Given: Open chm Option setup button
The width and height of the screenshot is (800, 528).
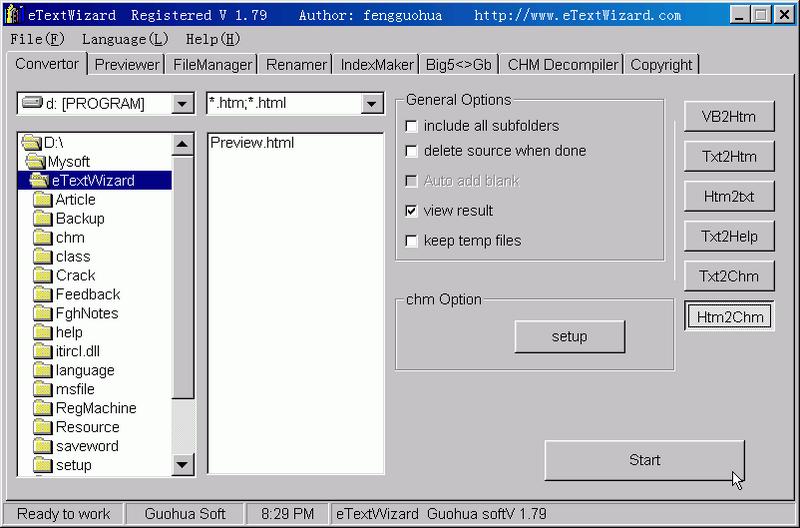Looking at the screenshot, I should pos(569,337).
